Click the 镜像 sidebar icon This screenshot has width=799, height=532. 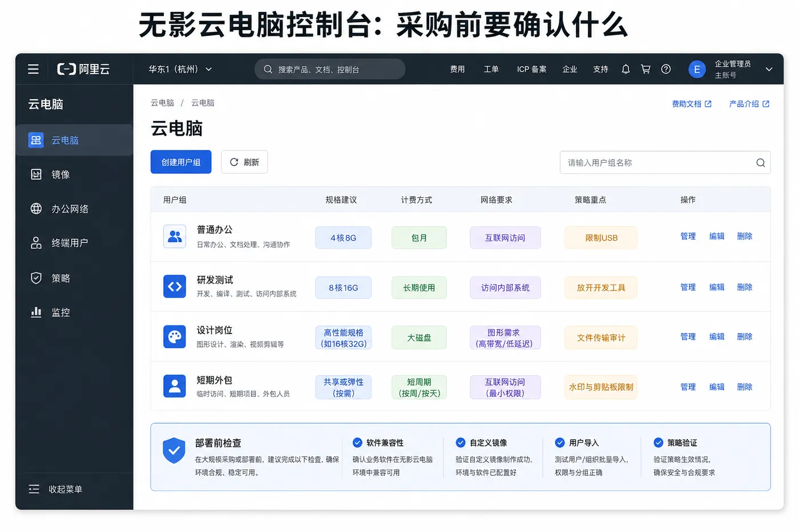coord(36,174)
